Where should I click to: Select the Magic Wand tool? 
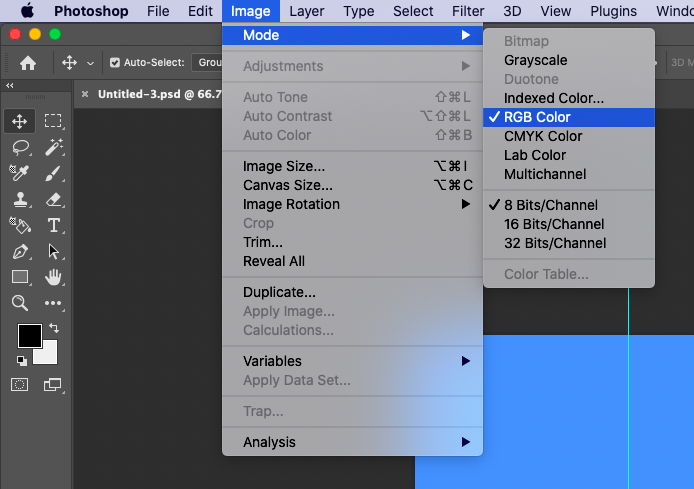tap(54, 147)
